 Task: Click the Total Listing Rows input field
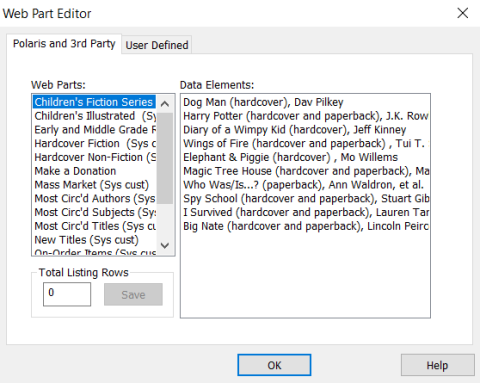(x=67, y=294)
